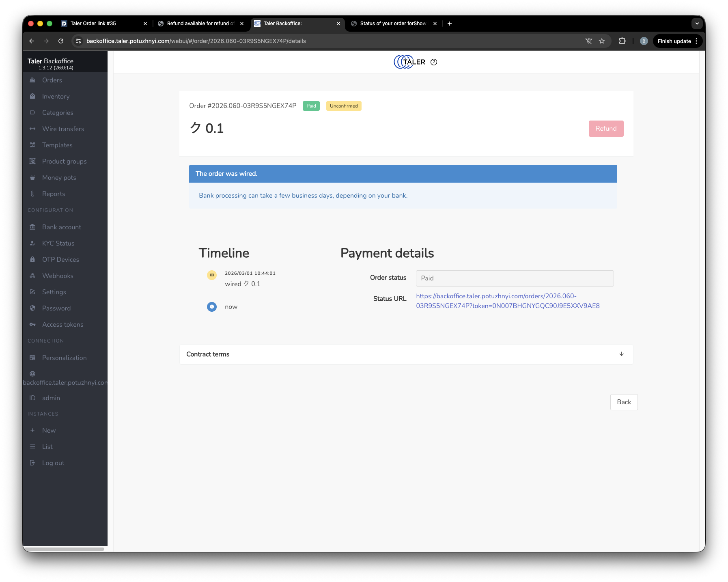The image size is (728, 582).
Task: Click the Order status Paid field
Action: pos(515,278)
